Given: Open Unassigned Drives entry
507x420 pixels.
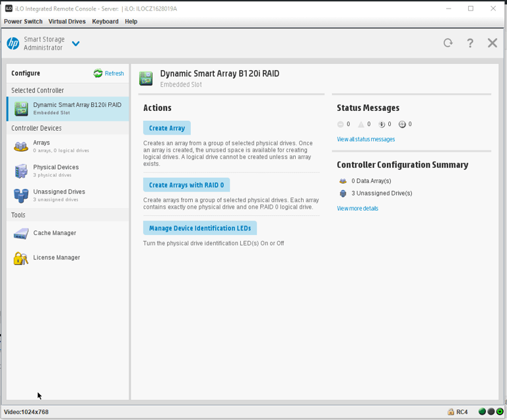Looking at the screenshot, I should 68,195.
